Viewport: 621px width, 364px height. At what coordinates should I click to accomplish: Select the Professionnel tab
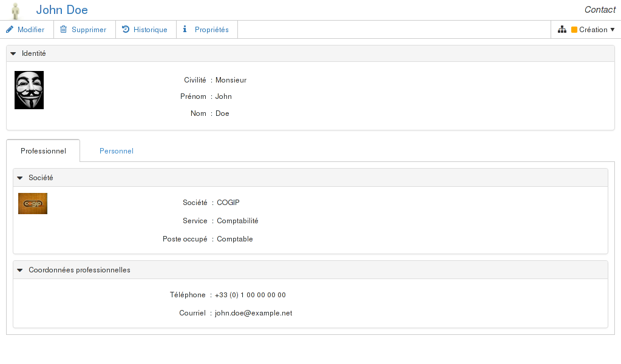[43, 150]
